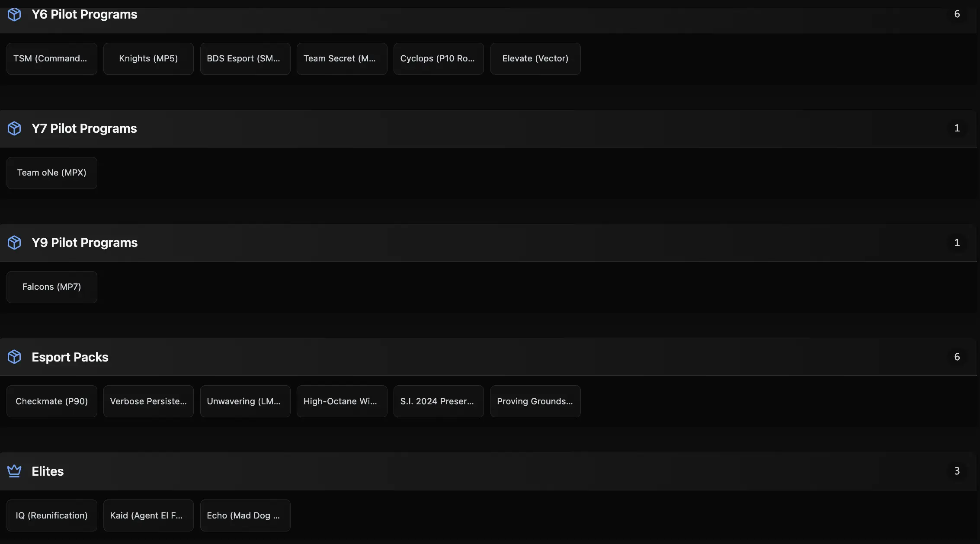Open the Proving Grounds esport pack

coord(535,401)
